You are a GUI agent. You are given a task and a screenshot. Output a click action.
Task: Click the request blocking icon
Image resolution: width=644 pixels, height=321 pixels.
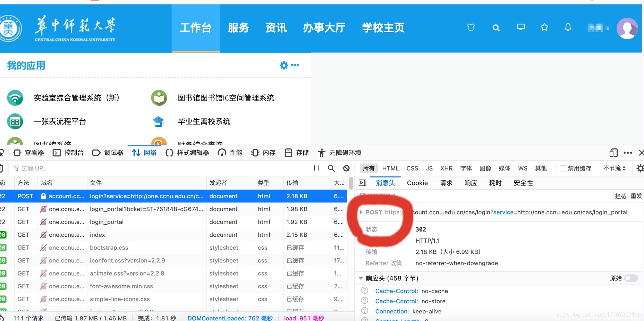[x=346, y=168]
